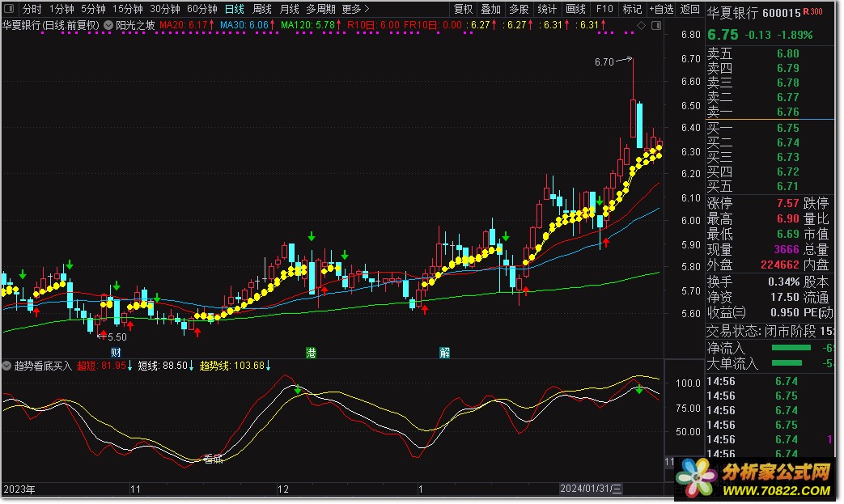Click the stock code 600015
Viewport: 844px width, 504px height.
click(x=782, y=13)
